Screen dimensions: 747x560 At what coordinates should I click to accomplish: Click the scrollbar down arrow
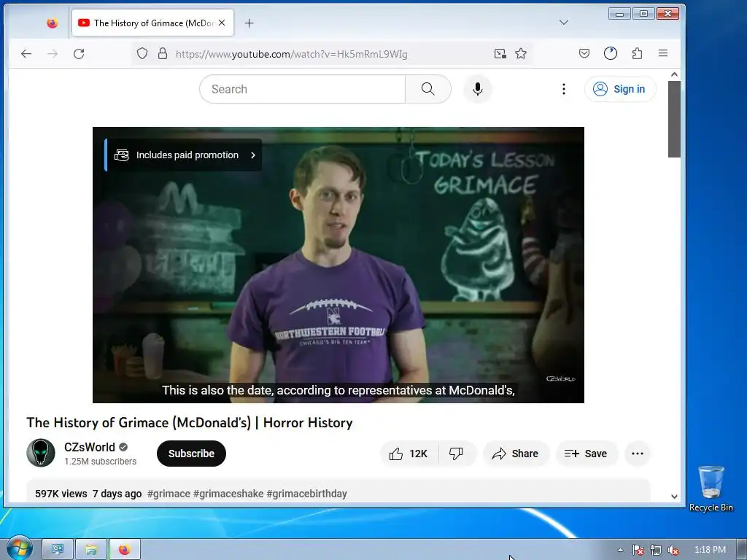[674, 496]
